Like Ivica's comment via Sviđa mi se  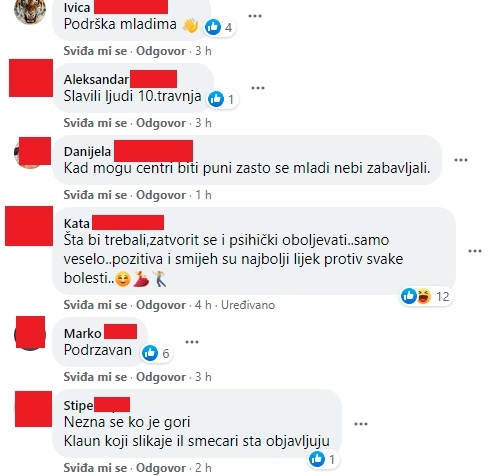coord(95,51)
